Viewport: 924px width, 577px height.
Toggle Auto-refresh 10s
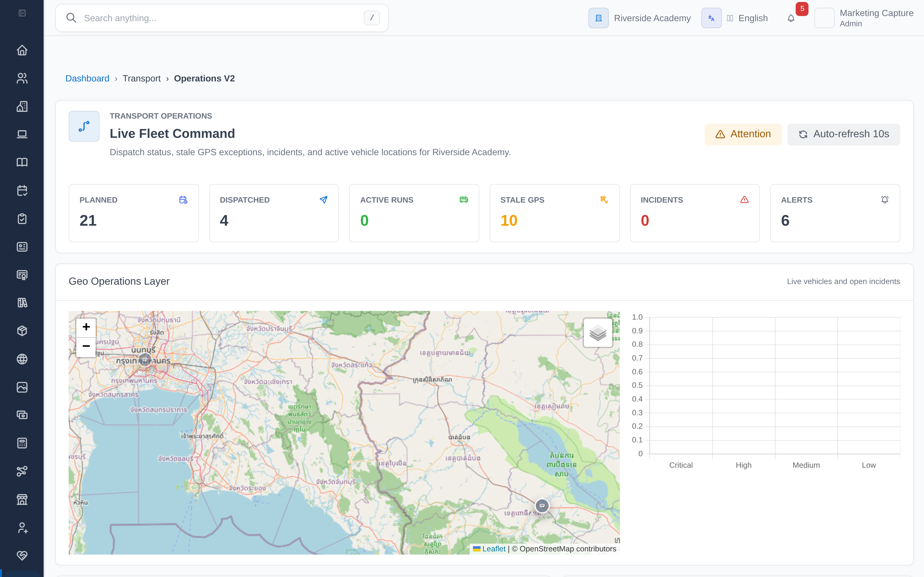(843, 134)
